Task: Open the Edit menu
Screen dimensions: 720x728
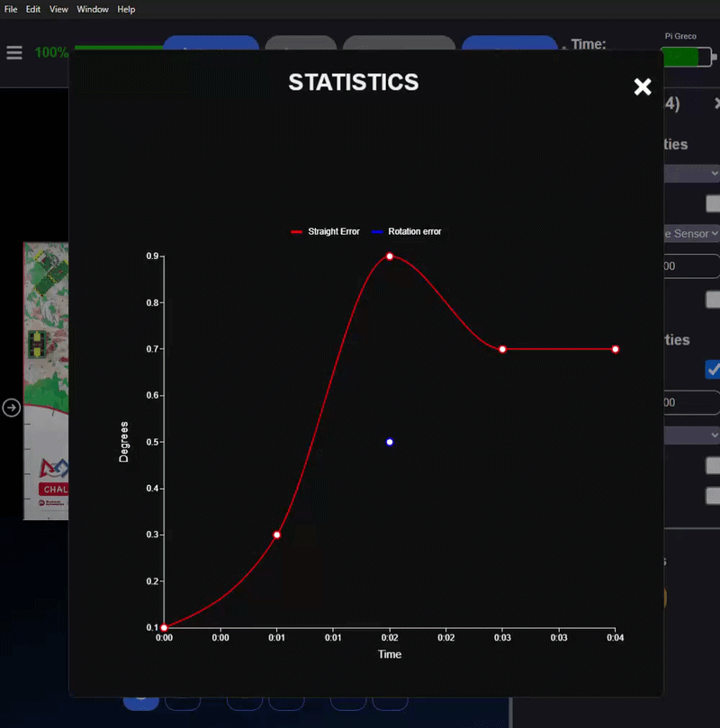Action: coord(33,9)
